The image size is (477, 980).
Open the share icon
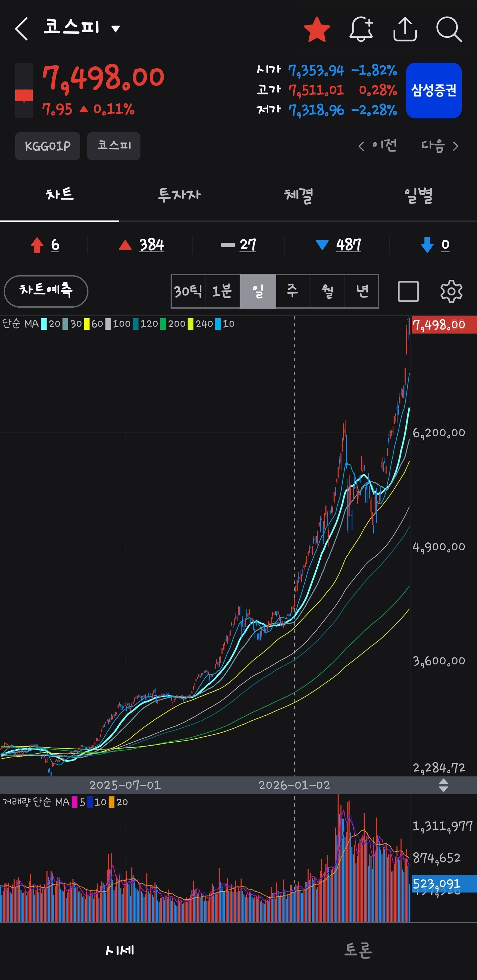pyautogui.click(x=405, y=29)
